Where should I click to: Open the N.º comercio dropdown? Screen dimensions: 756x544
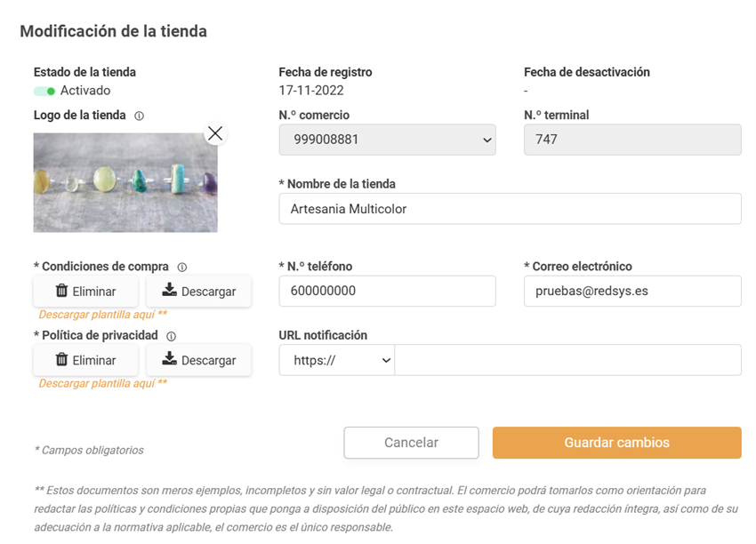pos(387,140)
